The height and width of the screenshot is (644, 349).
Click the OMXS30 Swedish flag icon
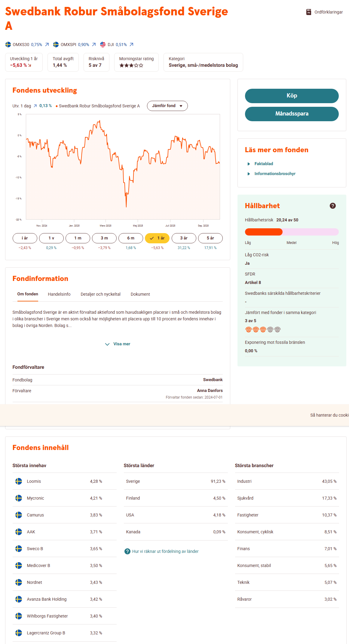(x=8, y=45)
